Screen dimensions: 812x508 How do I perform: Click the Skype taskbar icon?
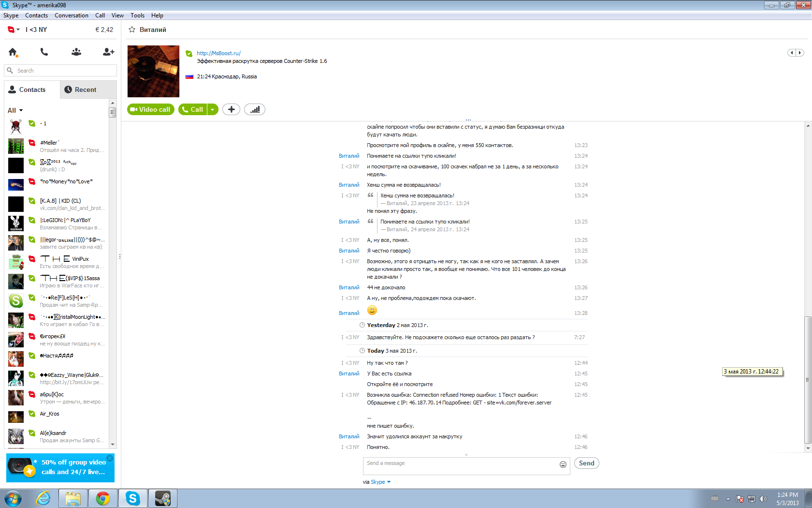pyautogui.click(x=133, y=498)
